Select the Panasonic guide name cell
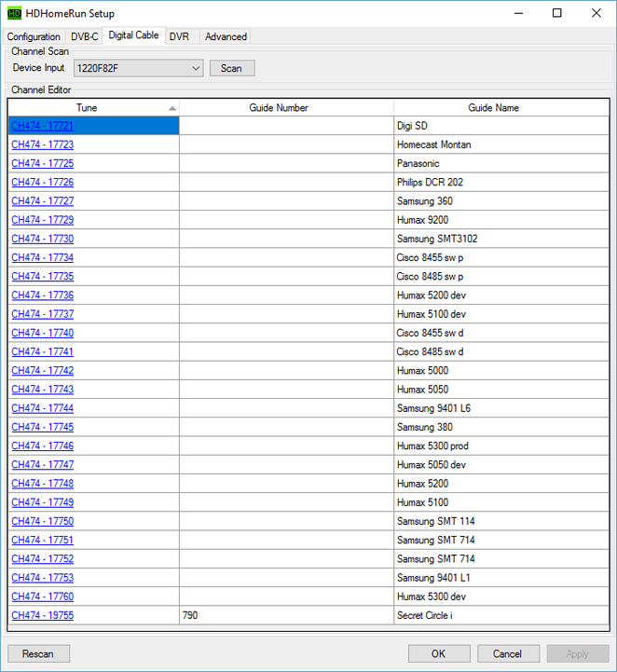 point(501,163)
